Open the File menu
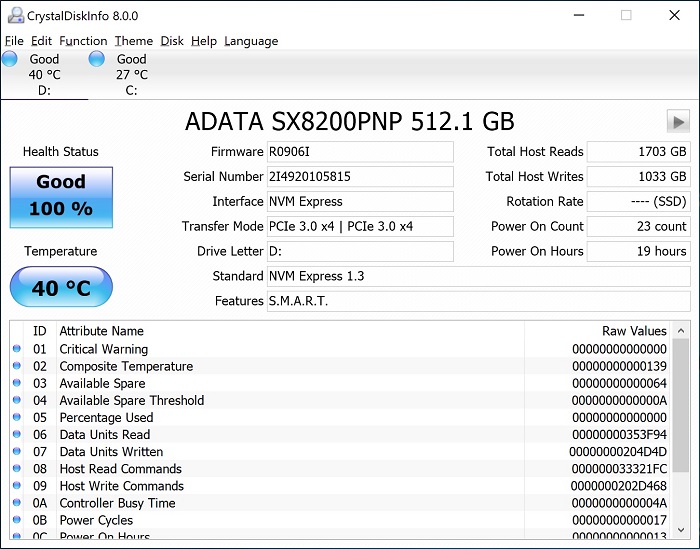700x549 pixels. pyautogui.click(x=14, y=41)
